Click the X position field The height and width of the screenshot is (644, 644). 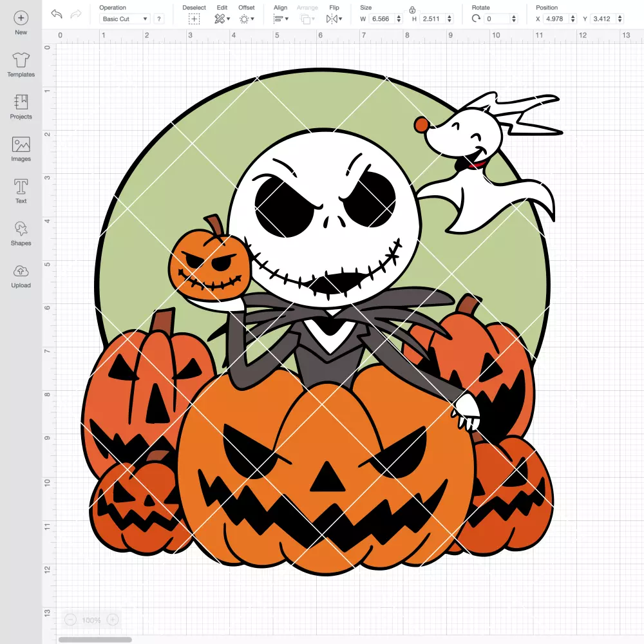point(556,19)
